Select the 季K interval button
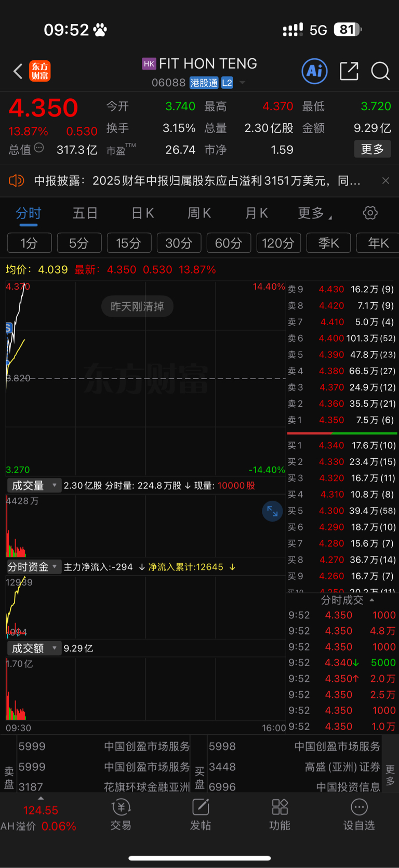Viewport: 399px width, 868px height. [x=328, y=243]
